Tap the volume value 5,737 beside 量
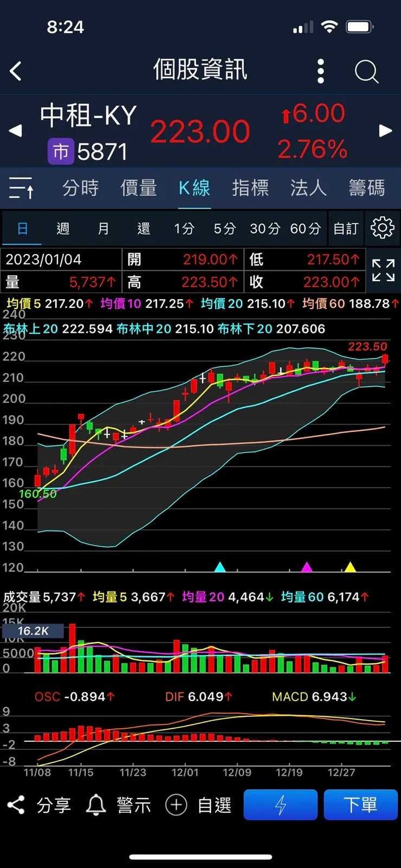The width and height of the screenshot is (401, 868). click(x=93, y=282)
